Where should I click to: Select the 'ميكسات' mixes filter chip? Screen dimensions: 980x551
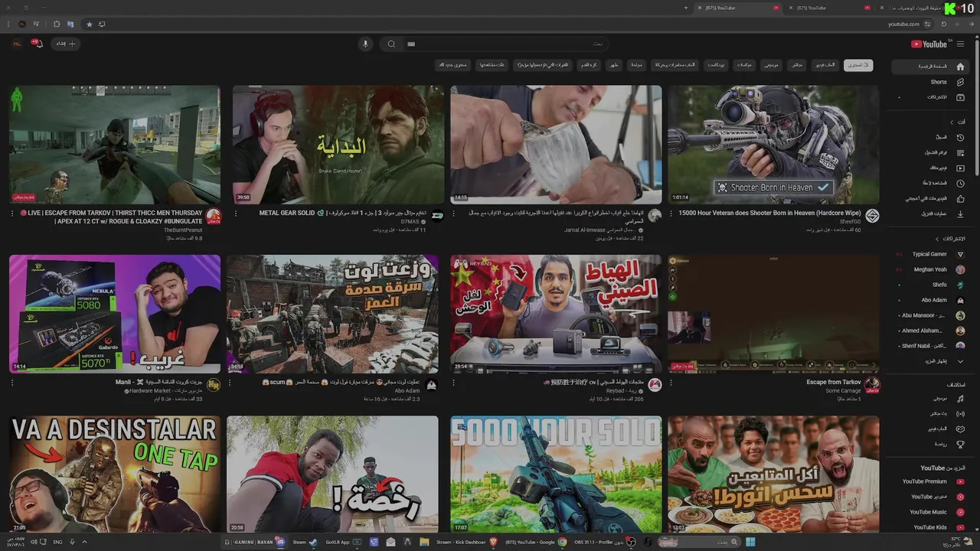pyautogui.click(x=744, y=65)
